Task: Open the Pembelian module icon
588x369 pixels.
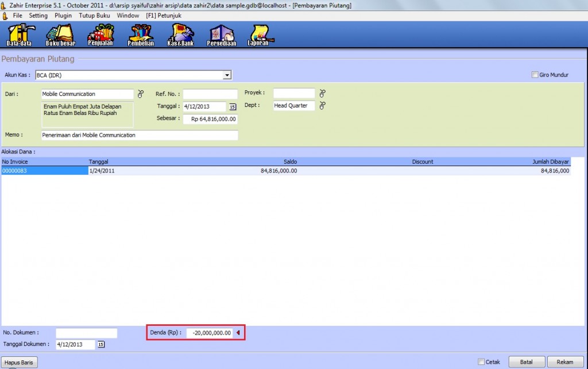Action: tap(141, 34)
